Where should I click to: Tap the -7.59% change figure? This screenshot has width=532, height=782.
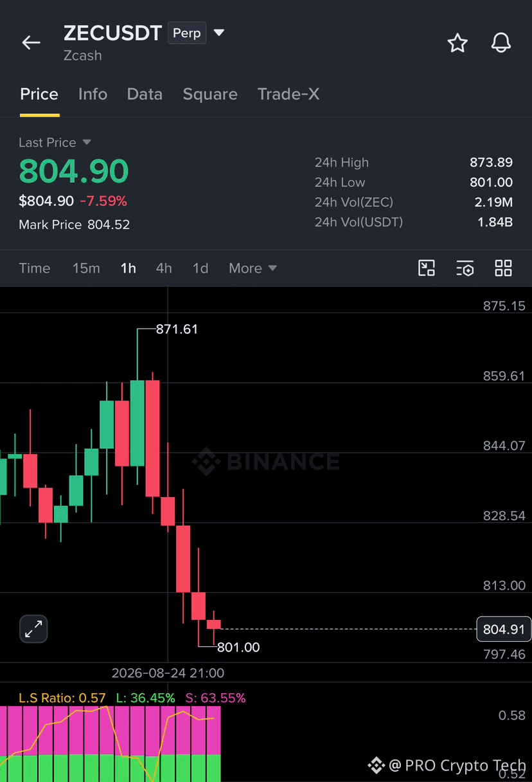[103, 201]
